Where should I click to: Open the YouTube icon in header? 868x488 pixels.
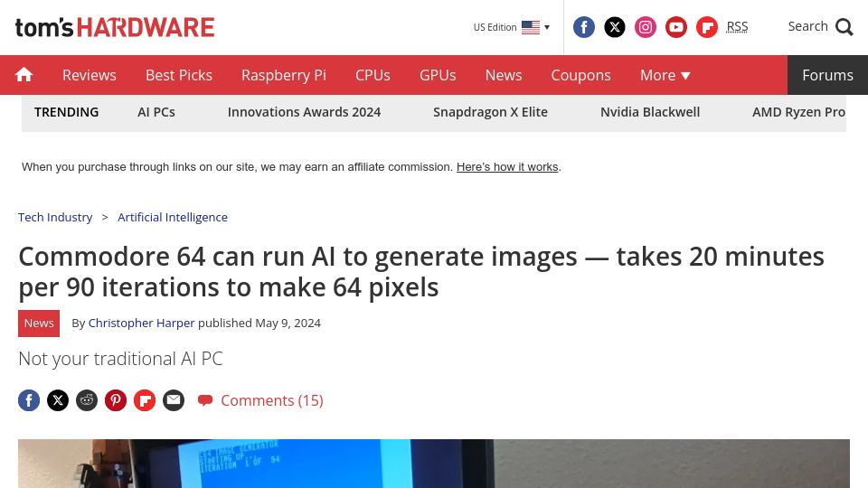[x=676, y=27]
